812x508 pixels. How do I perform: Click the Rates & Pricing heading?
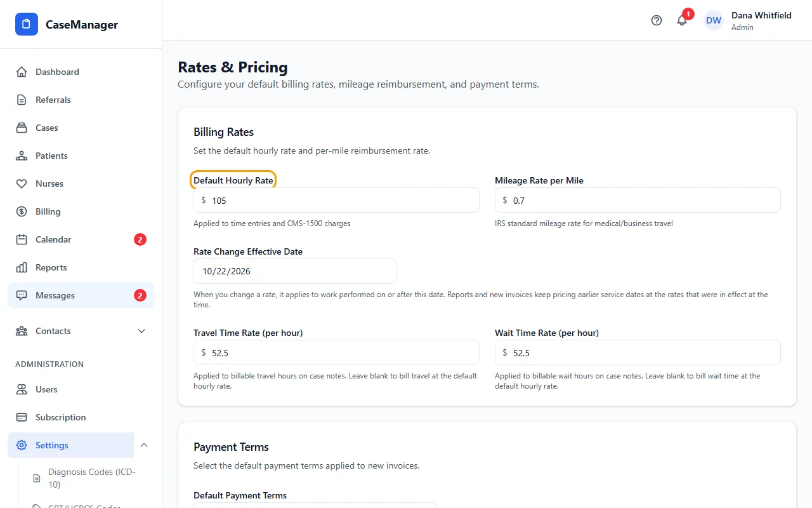[233, 67]
